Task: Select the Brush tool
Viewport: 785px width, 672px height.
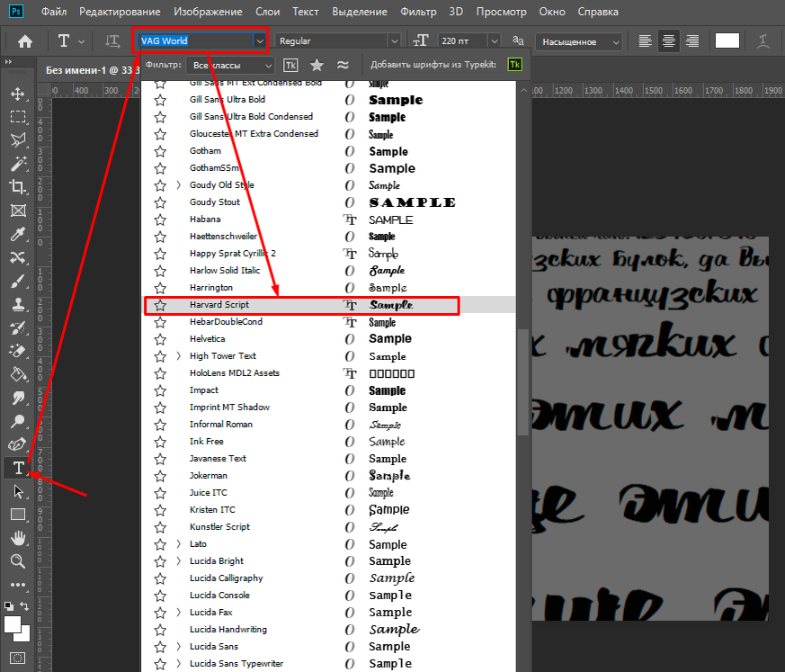Action: coord(18,282)
